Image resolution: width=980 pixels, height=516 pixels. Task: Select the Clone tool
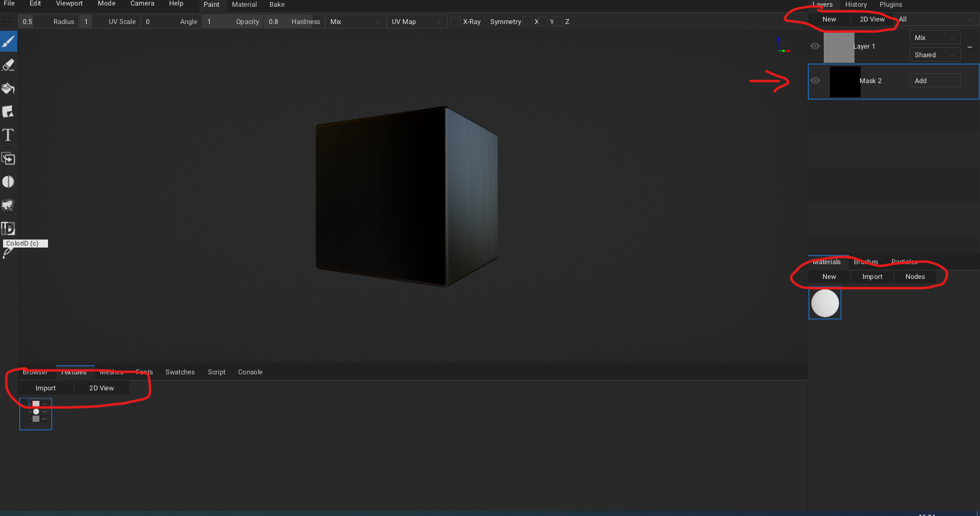[9, 159]
